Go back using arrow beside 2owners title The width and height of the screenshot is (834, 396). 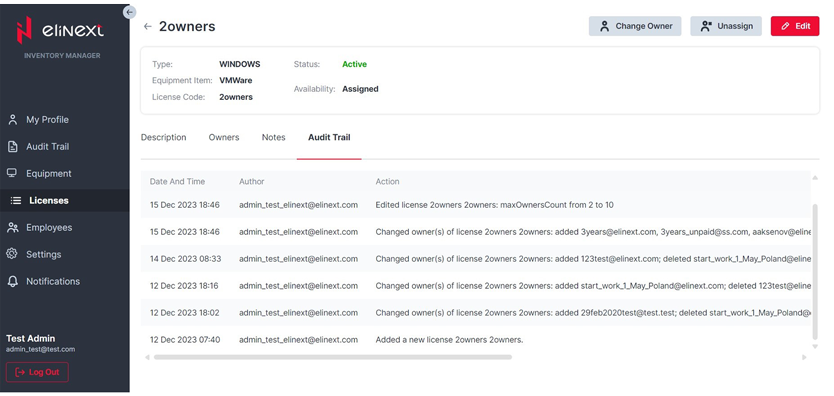[x=148, y=27]
